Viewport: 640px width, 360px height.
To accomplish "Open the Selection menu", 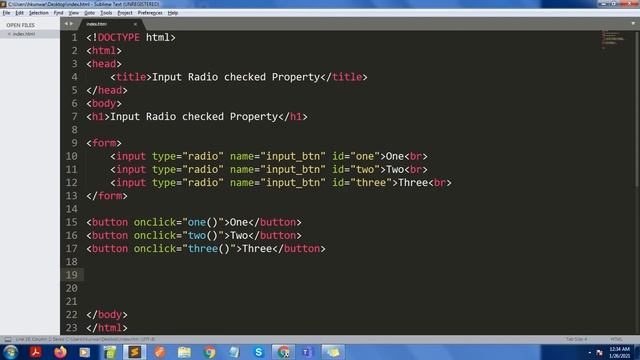I will pyautogui.click(x=38, y=13).
